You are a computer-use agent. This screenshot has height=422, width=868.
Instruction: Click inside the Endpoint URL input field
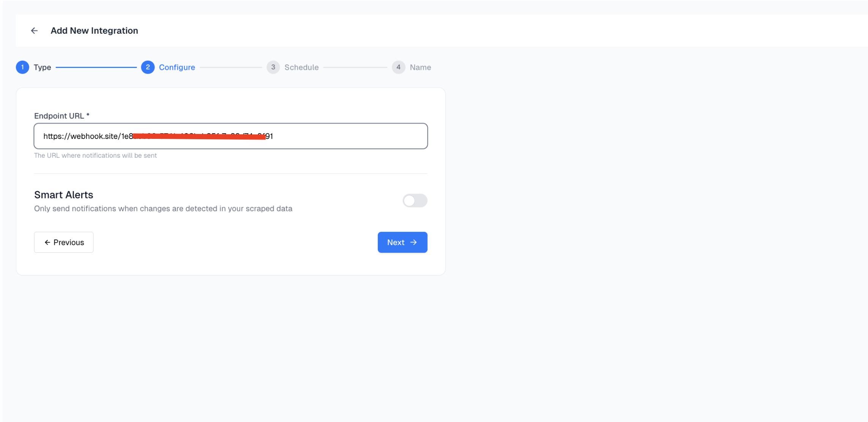click(230, 136)
